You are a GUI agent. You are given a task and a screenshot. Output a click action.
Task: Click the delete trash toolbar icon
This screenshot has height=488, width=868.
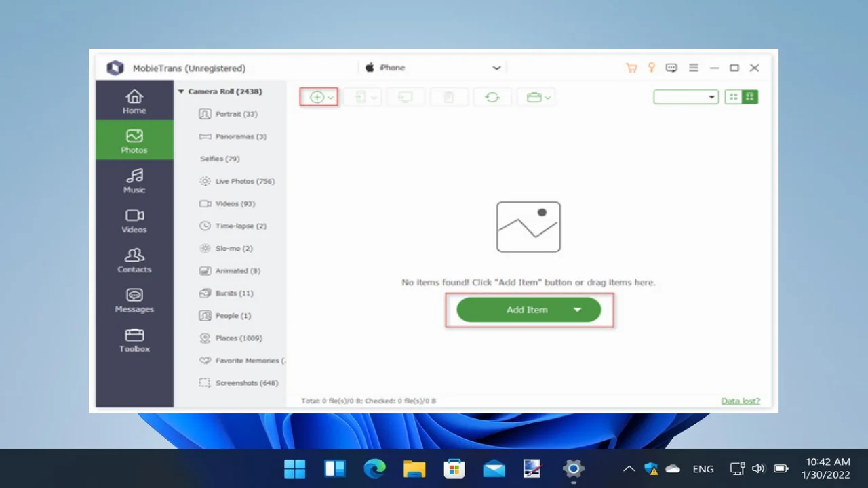tap(448, 97)
